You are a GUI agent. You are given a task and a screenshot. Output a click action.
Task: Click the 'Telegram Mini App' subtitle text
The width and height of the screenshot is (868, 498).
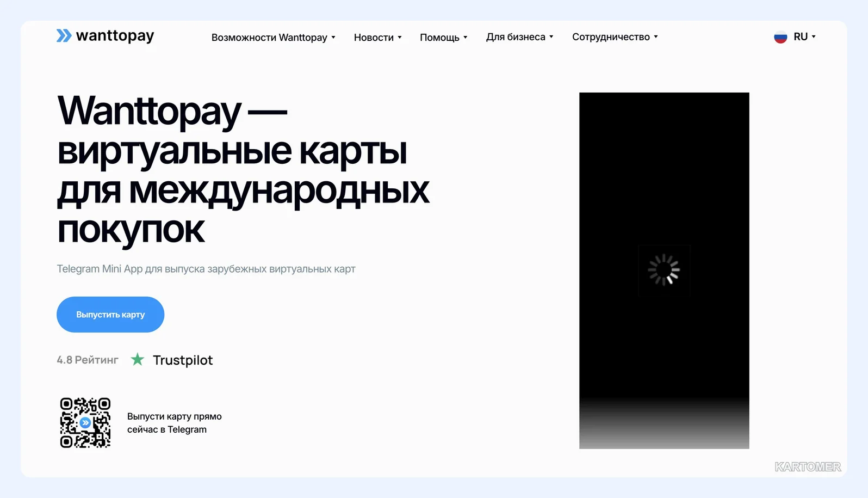pos(206,269)
